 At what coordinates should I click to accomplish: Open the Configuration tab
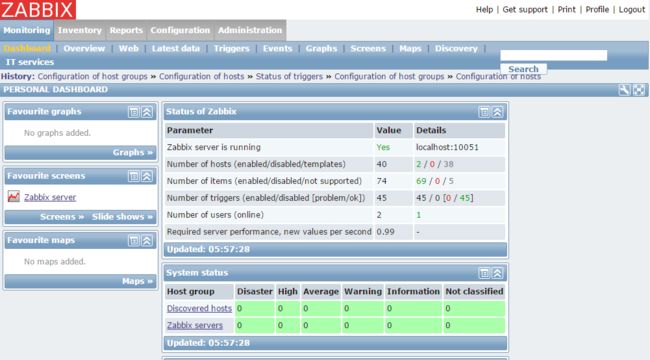click(x=180, y=30)
